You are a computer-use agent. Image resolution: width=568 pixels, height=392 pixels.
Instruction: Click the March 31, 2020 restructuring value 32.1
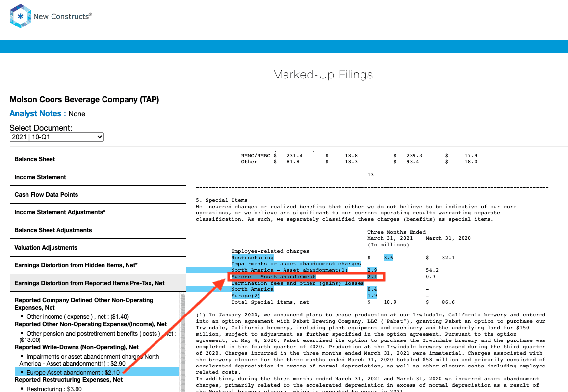coord(448,258)
